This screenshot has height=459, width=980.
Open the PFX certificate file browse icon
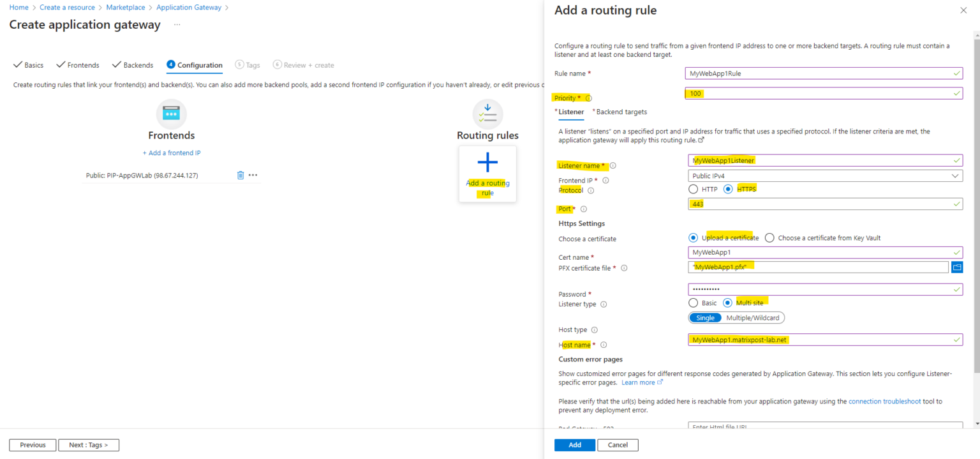click(957, 267)
